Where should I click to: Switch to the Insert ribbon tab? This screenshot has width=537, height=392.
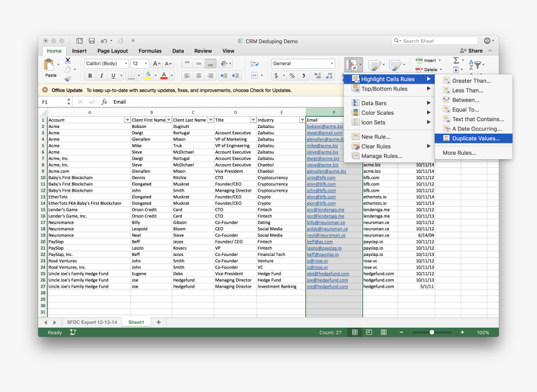point(79,51)
